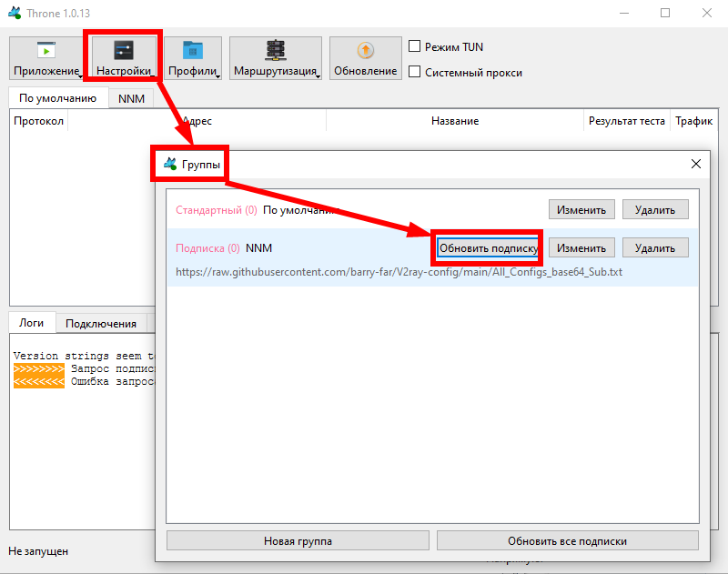Viewport: 728px width, 574px height.
Task: Click the Приложение toolbar icon
Action: click(x=45, y=50)
